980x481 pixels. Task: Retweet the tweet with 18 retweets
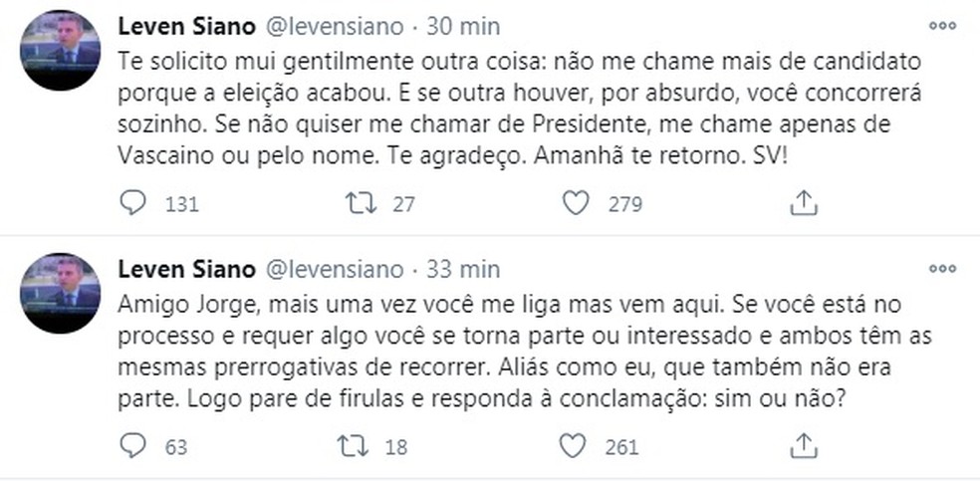356,446
